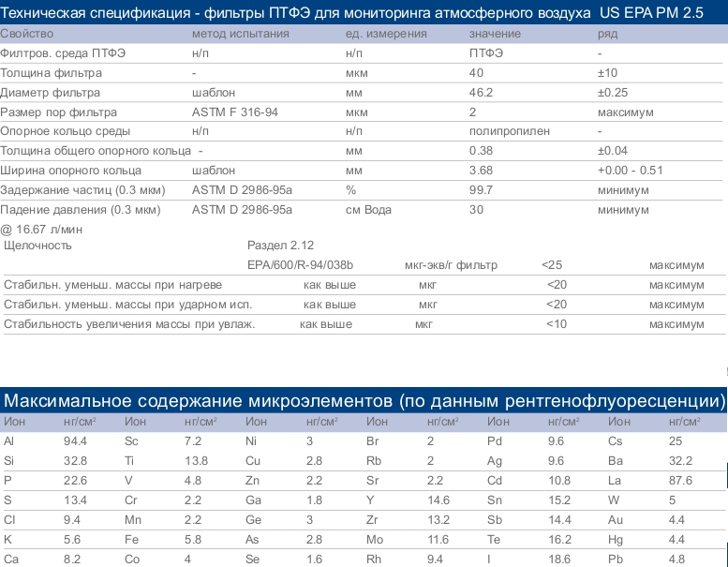Click the 'Толщина фильтра' row label
This screenshot has width=728, height=567.
(x=52, y=73)
